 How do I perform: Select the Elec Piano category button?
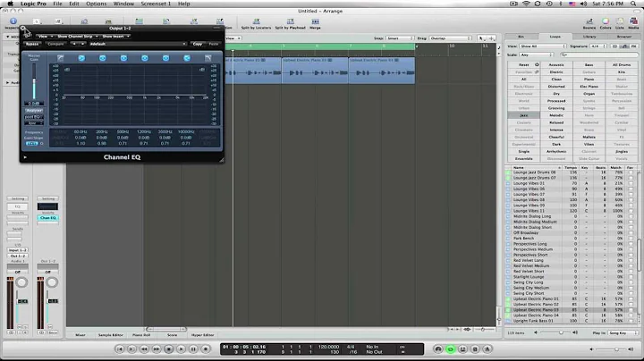pos(589,87)
